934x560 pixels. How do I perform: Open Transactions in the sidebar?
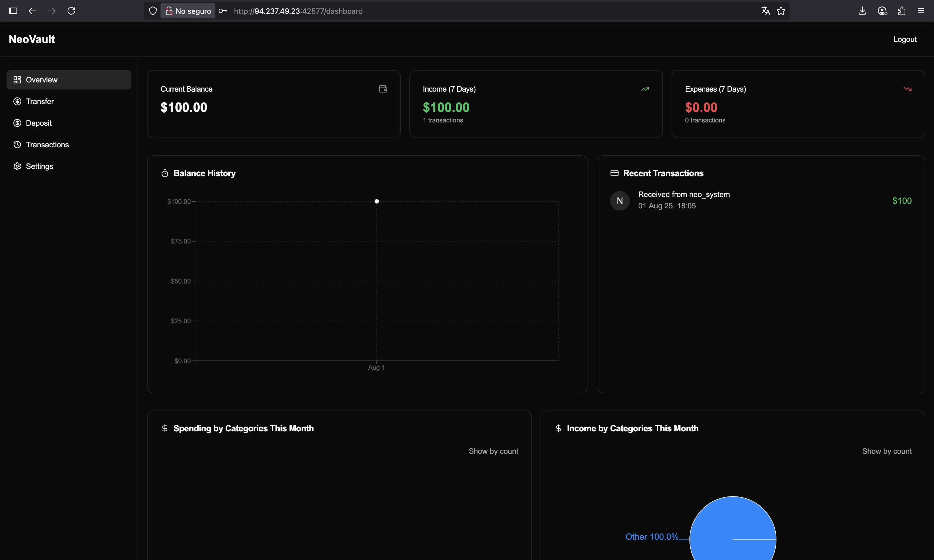point(69,145)
